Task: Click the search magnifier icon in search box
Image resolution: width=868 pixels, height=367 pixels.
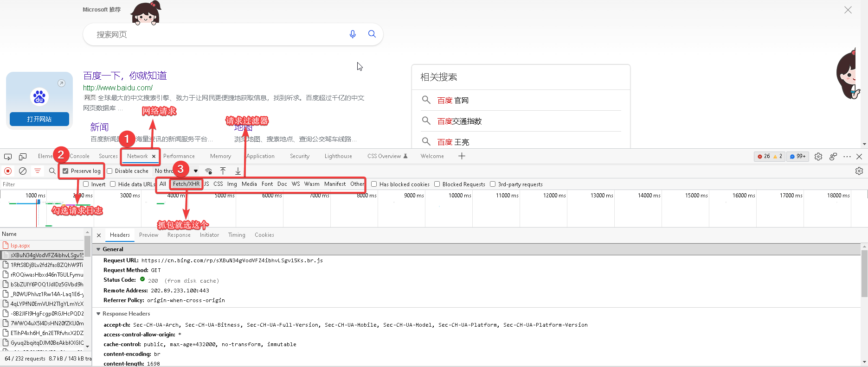Action: click(372, 34)
